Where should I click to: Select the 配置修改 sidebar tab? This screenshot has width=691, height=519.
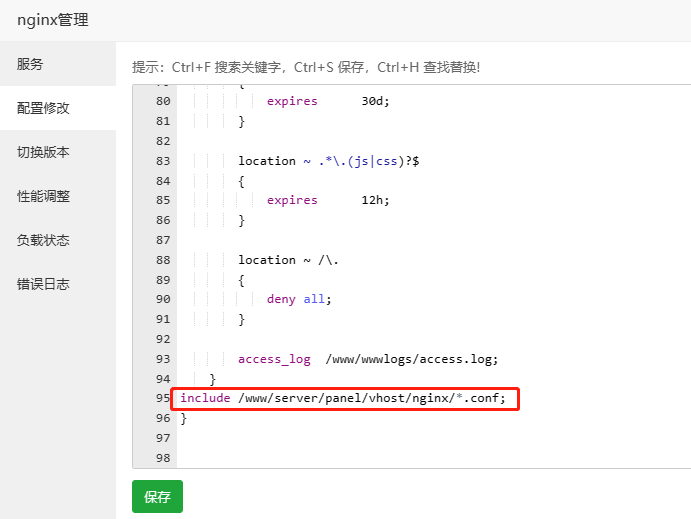click(x=58, y=108)
